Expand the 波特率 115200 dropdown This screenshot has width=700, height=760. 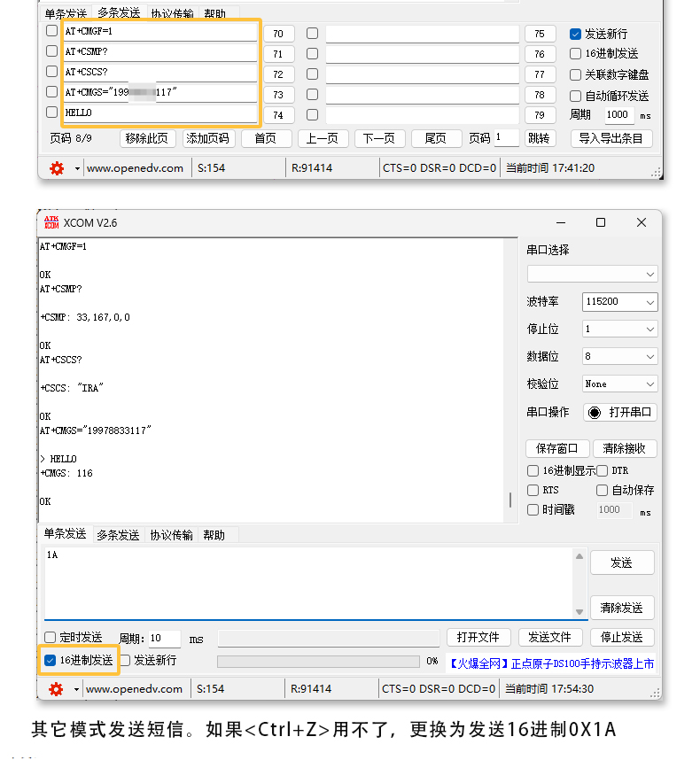[x=619, y=302]
